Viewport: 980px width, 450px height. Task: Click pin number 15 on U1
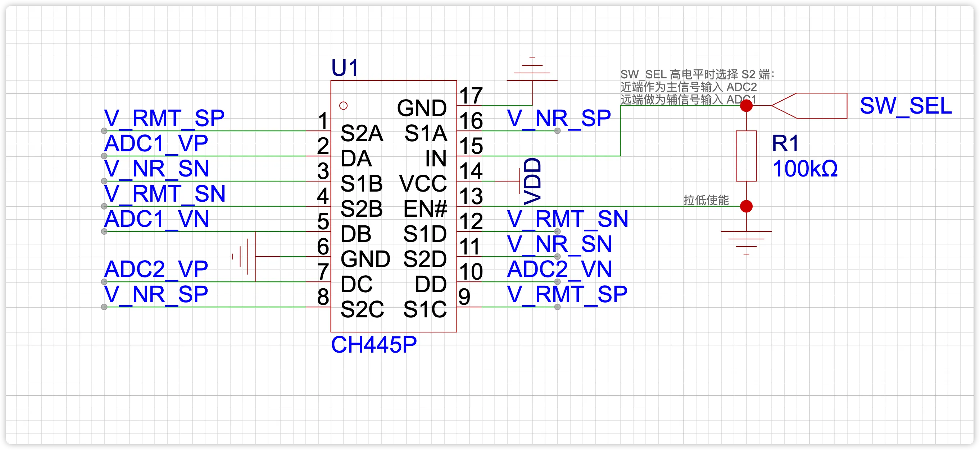coord(471,146)
